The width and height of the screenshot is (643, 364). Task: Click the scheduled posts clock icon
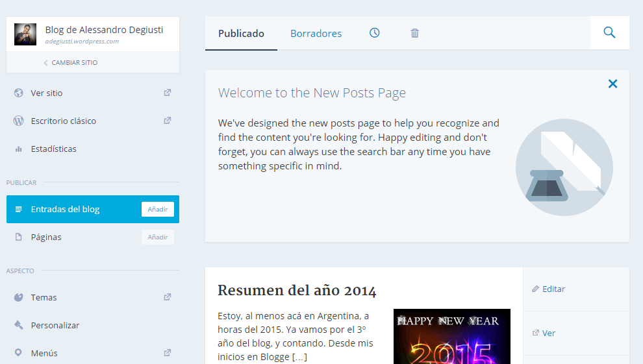pyautogui.click(x=375, y=33)
